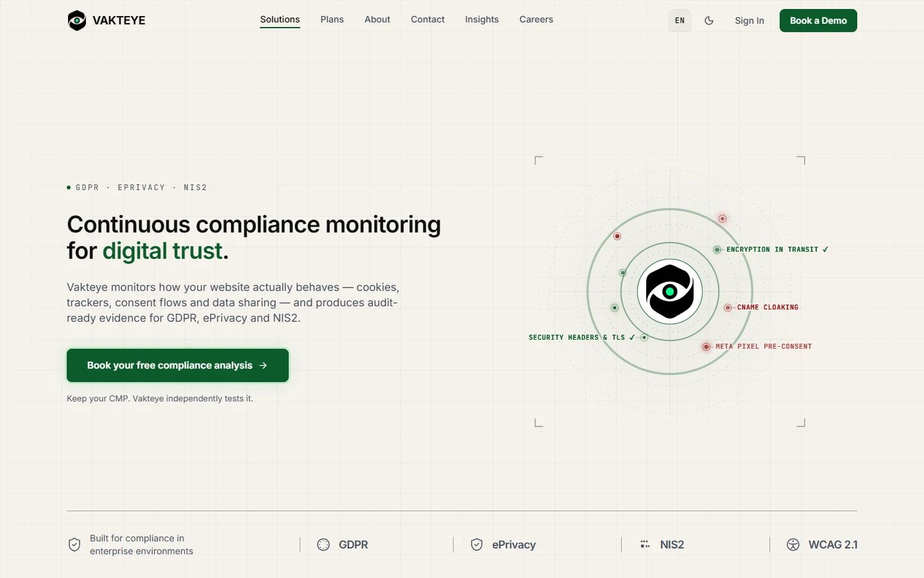Toggle dark mode with the moon icon
The image size is (924, 578).
pyautogui.click(x=709, y=21)
